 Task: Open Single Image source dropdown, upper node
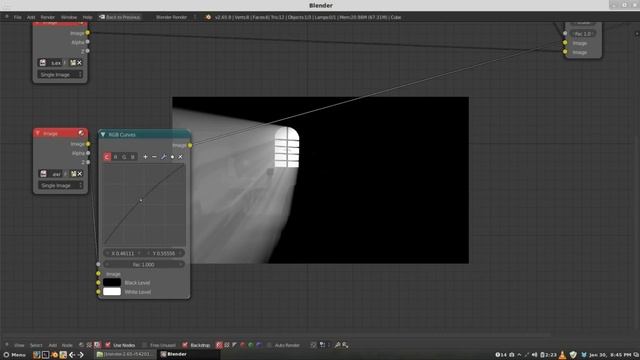[60, 75]
